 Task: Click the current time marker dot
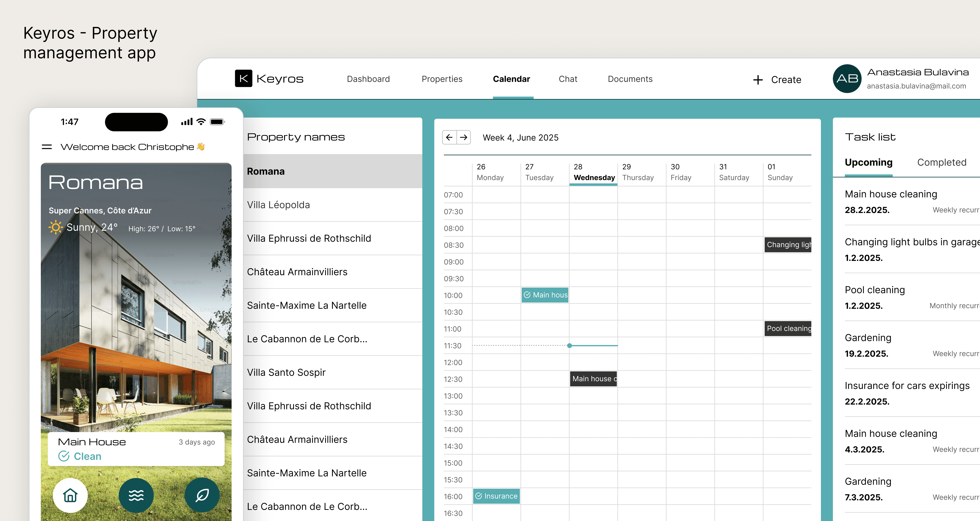569,346
